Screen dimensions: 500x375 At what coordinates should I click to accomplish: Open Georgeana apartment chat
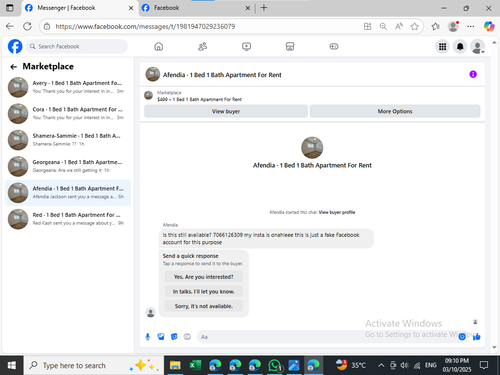point(68,166)
